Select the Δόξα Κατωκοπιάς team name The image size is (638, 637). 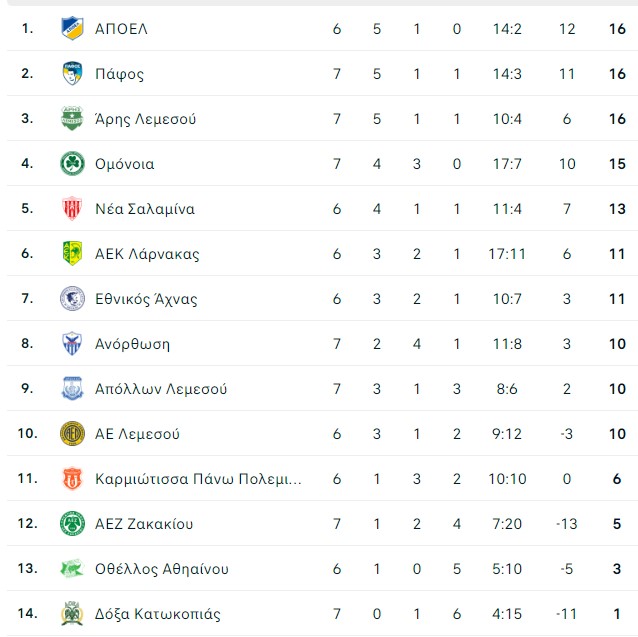tap(157, 614)
